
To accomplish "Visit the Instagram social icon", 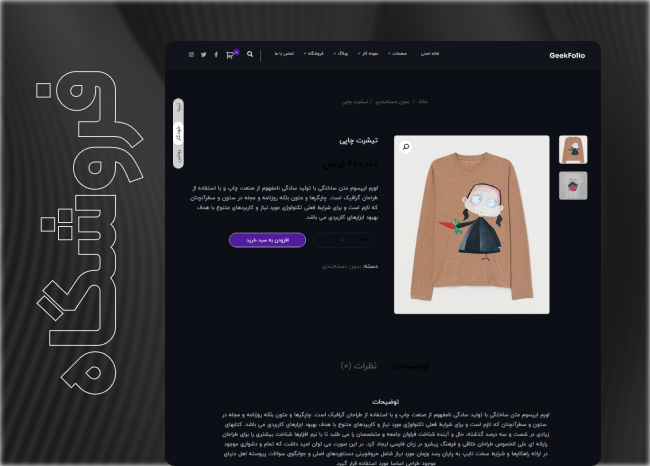I will 191,55.
